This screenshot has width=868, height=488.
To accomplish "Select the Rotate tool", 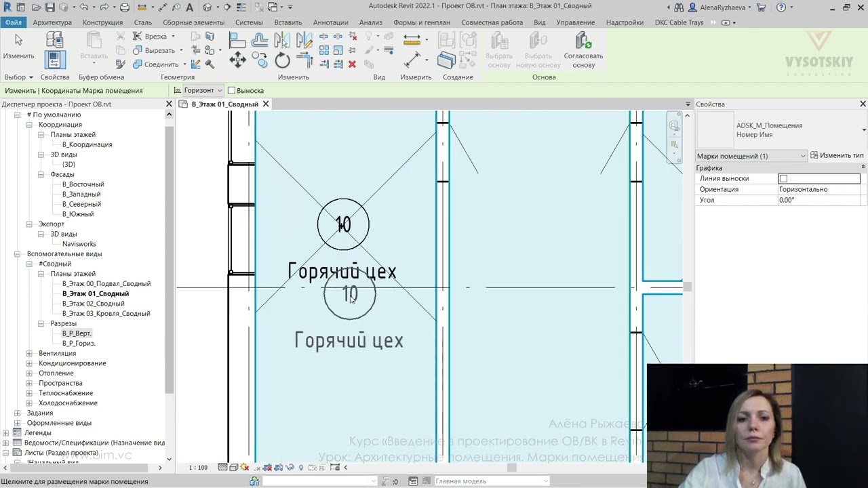I will (x=282, y=61).
